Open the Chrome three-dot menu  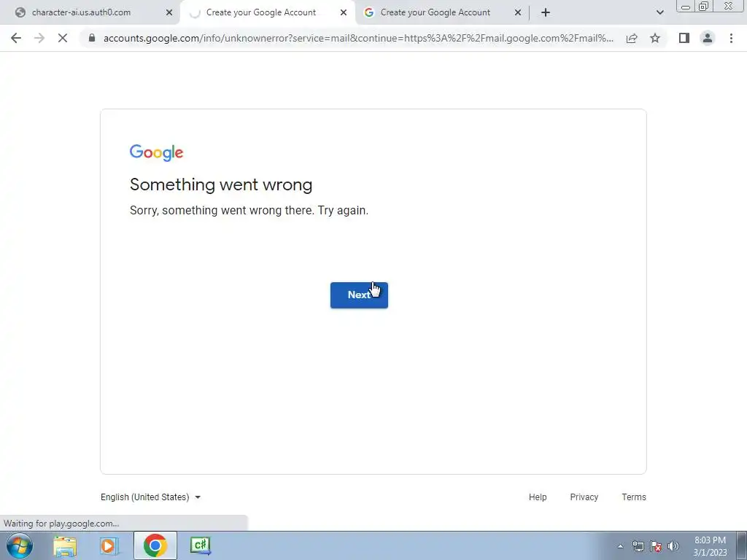tap(731, 38)
